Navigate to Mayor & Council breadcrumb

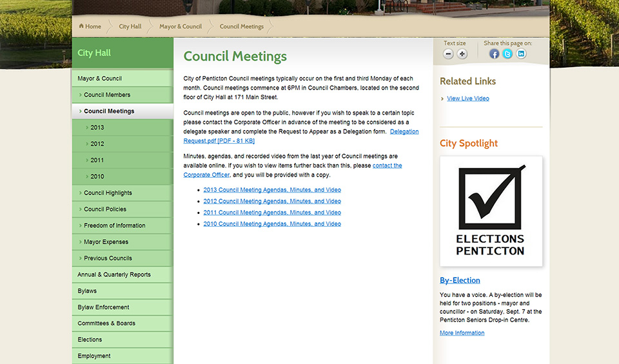181,26
